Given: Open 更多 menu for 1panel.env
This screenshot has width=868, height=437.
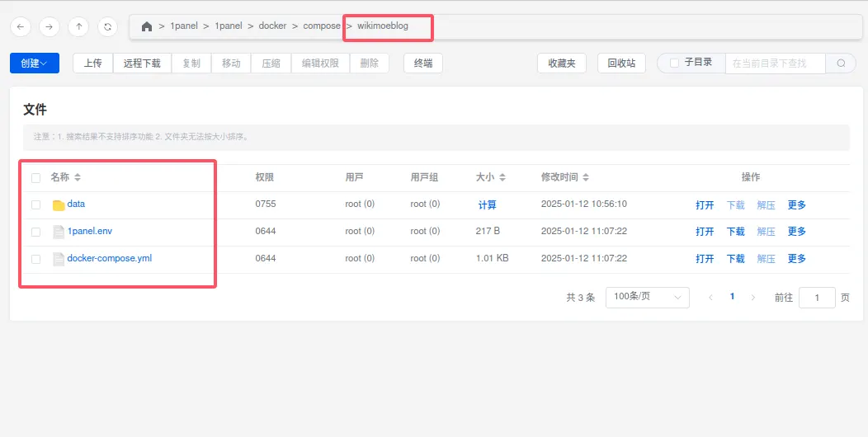Looking at the screenshot, I should coord(796,232).
